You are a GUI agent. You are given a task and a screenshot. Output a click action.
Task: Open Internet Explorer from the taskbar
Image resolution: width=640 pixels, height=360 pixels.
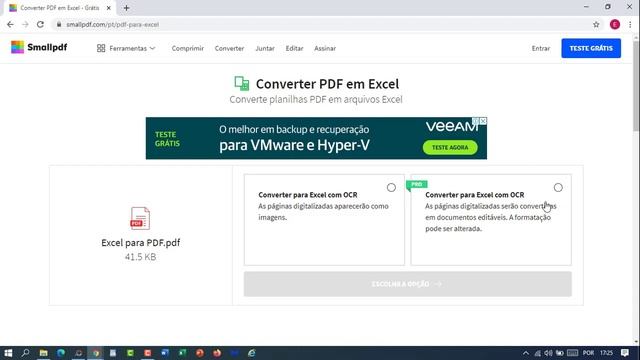coord(252,353)
